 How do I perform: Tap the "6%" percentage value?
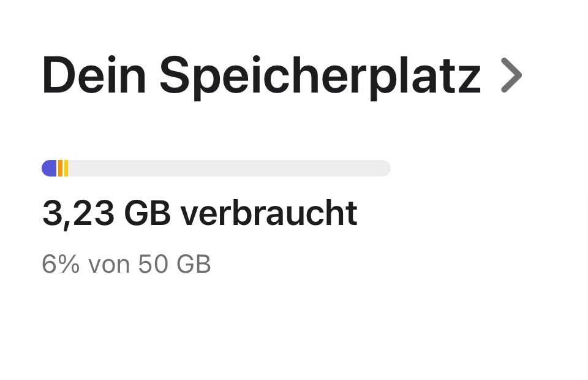click(x=61, y=264)
